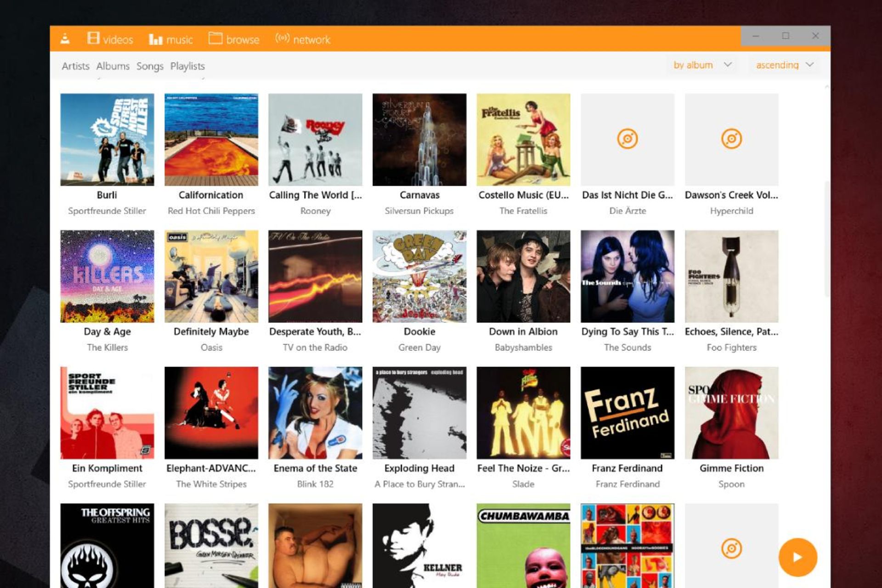882x588 pixels.
Task: Expand the sort by album dropdown
Action: [x=702, y=64]
